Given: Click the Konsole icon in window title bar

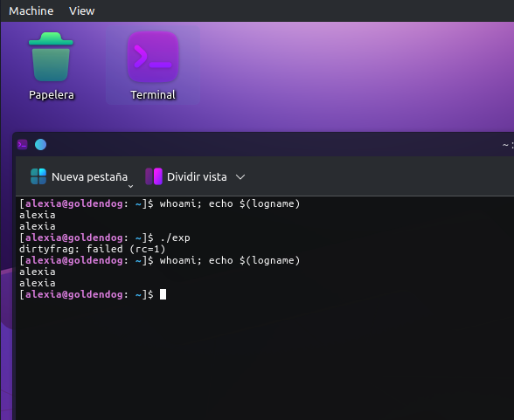Looking at the screenshot, I should click(x=23, y=144).
